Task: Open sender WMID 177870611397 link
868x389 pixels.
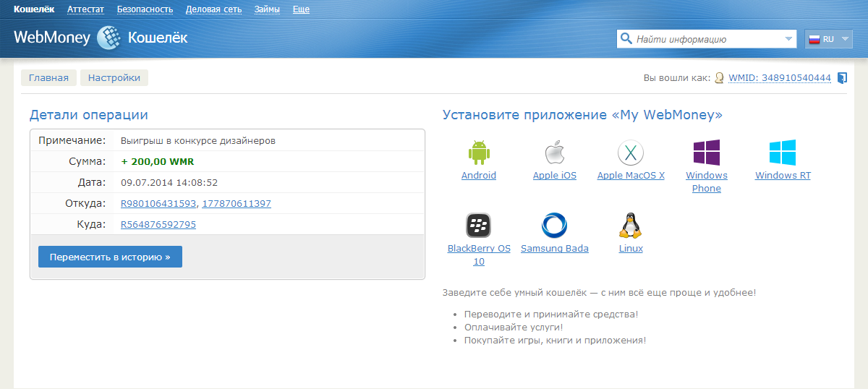Action: click(x=237, y=204)
